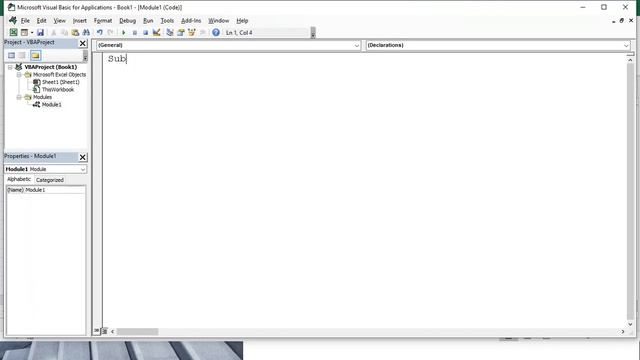Image resolution: width=640 pixels, height=360 pixels.
Task: Click the code window scroll left arrow
Action: click(x=113, y=332)
